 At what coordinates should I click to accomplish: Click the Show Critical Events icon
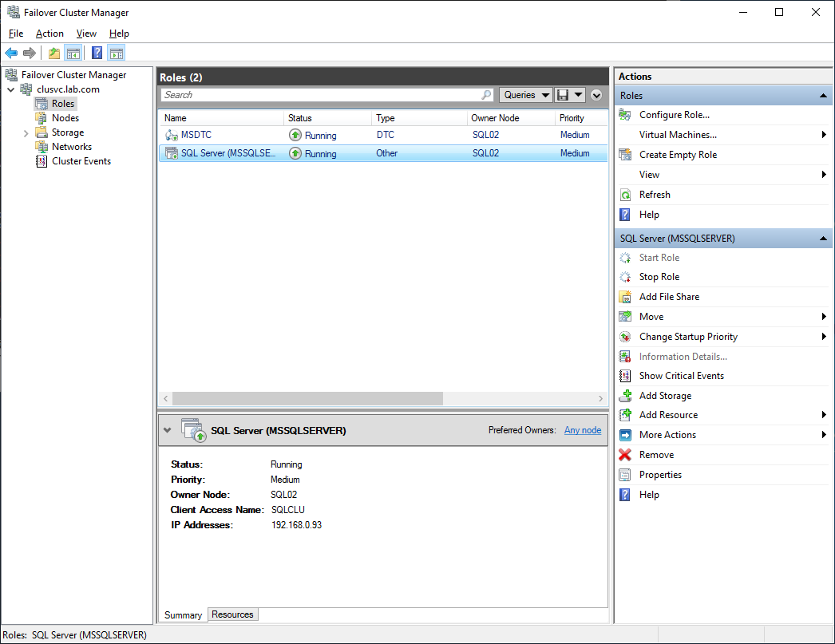coord(625,376)
